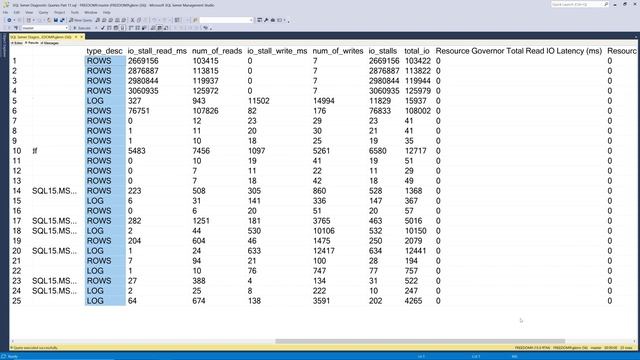Screen dimensions: 640x360
Task: Click the search magnifier in Quick Launch
Action: point(606,4)
